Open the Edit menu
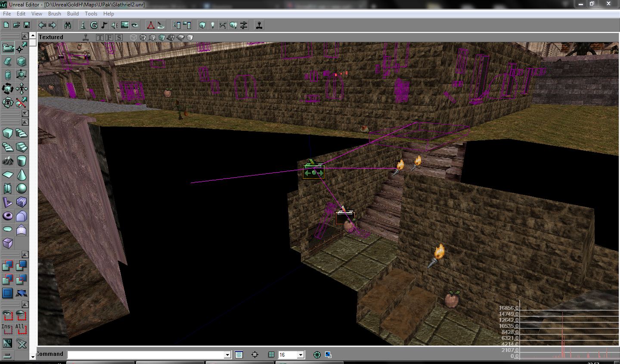 (x=21, y=14)
